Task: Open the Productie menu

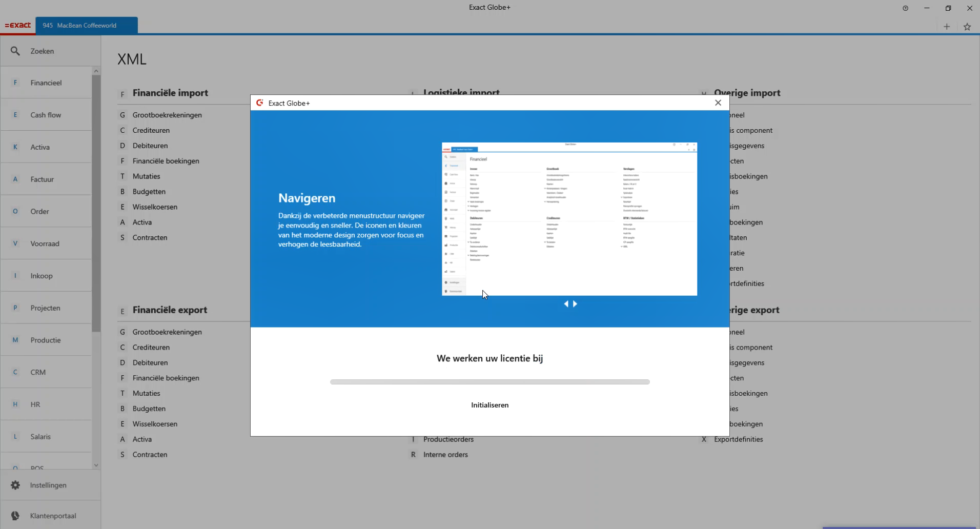Action: [46, 340]
